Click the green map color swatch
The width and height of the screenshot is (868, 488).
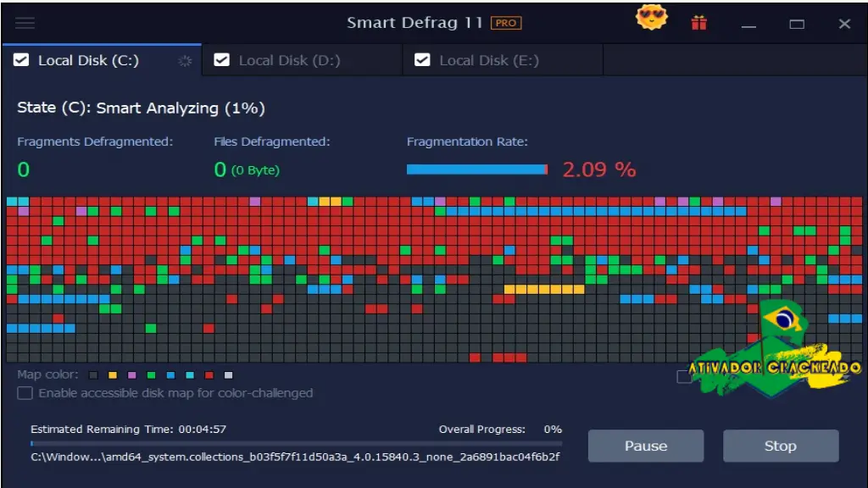[151, 375]
